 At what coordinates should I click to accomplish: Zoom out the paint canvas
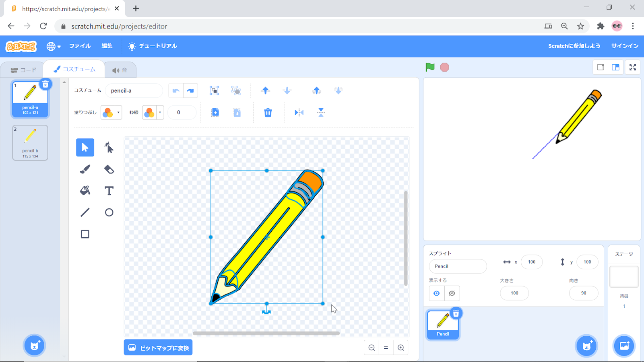pyautogui.click(x=372, y=348)
